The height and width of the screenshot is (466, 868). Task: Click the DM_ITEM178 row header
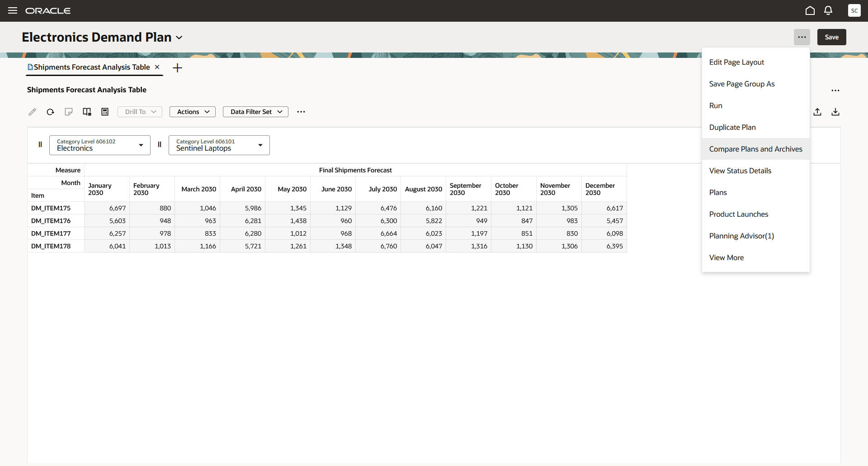click(x=56, y=246)
